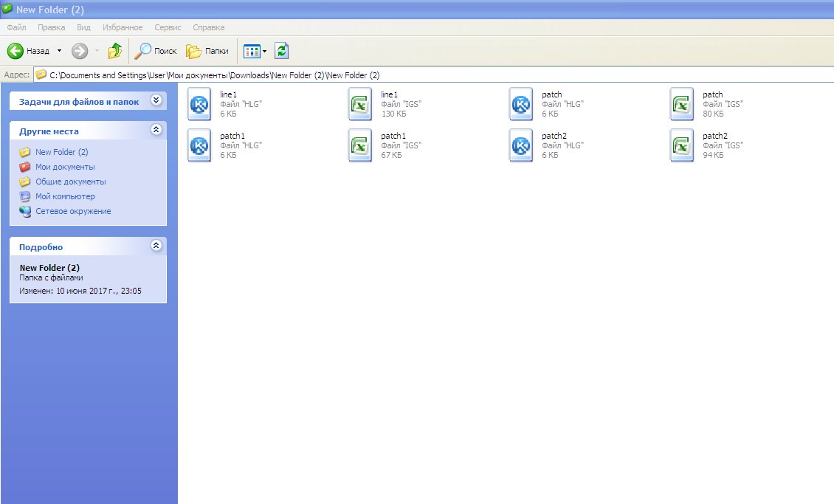Click Подробно header text
Screen dimensions: 834x504
point(41,247)
